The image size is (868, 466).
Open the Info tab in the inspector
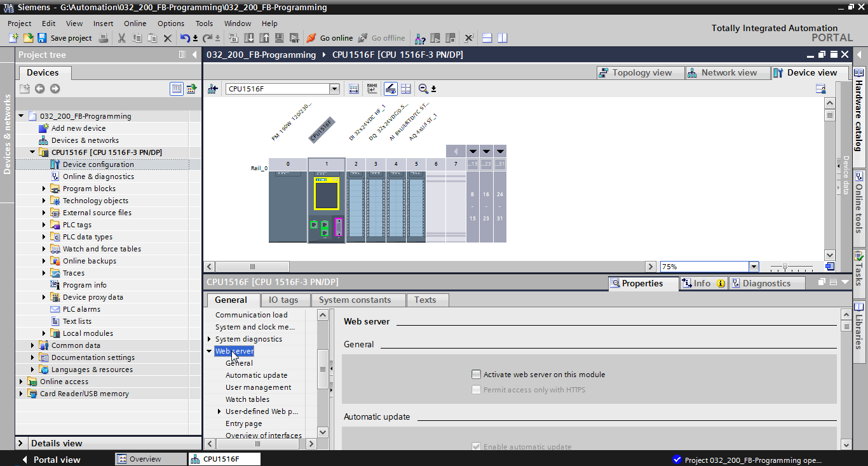(x=703, y=283)
